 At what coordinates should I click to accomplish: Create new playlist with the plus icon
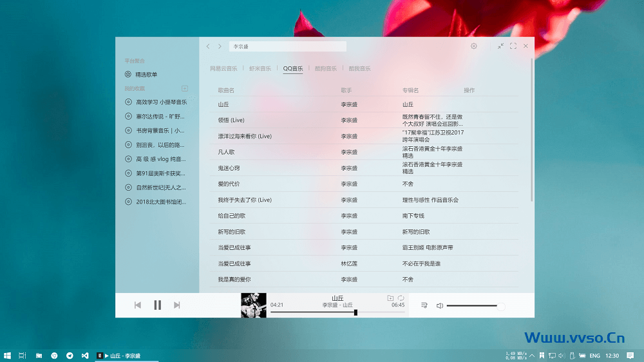click(x=185, y=88)
